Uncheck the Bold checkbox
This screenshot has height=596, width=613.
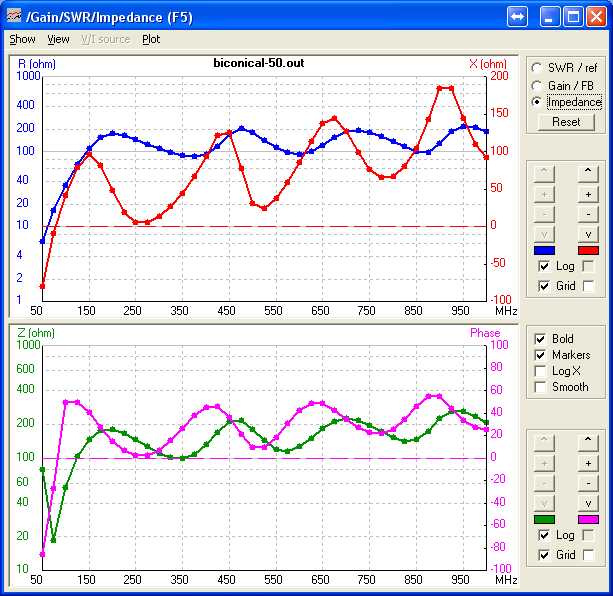coord(541,339)
